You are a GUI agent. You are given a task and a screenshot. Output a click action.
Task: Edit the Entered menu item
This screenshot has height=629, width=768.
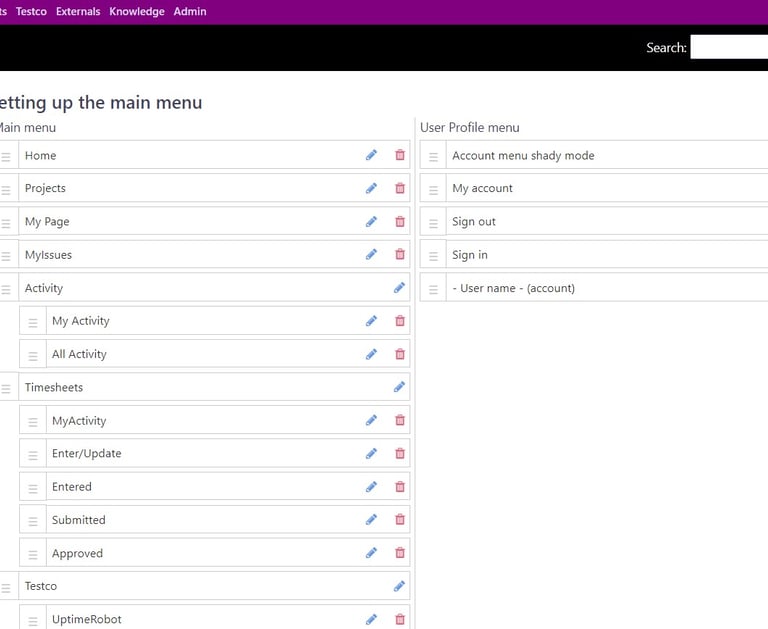(371, 486)
